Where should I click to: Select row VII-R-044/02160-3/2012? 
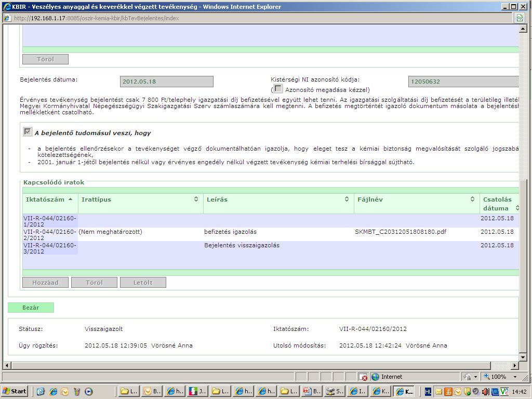271,248
